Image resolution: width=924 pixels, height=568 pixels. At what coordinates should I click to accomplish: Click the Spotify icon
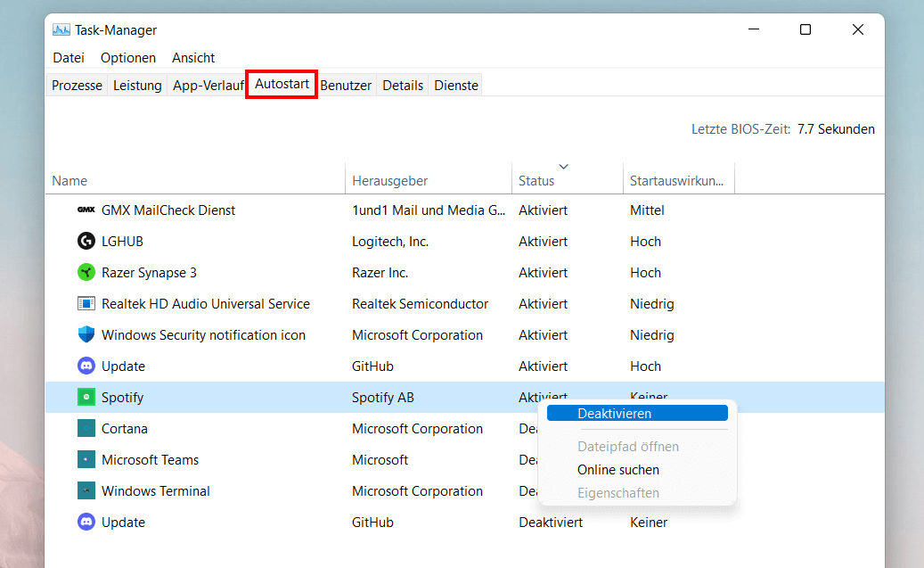pyautogui.click(x=86, y=397)
